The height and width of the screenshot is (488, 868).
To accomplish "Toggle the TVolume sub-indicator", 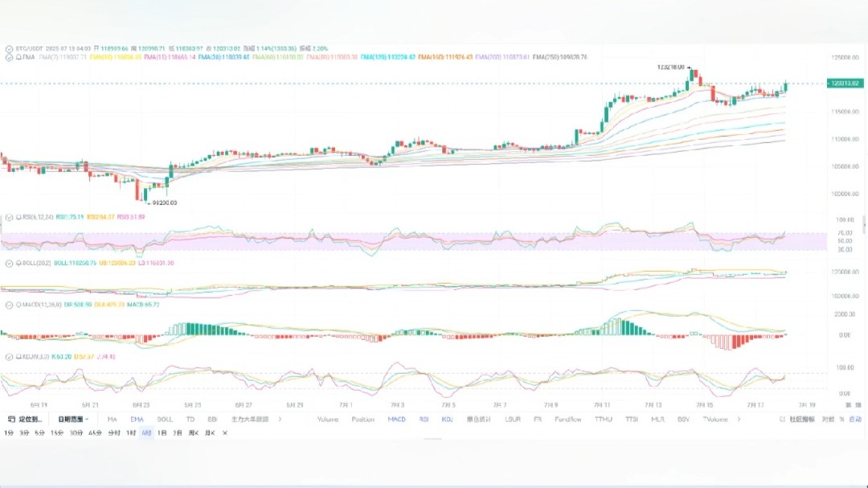I will click(715, 420).
